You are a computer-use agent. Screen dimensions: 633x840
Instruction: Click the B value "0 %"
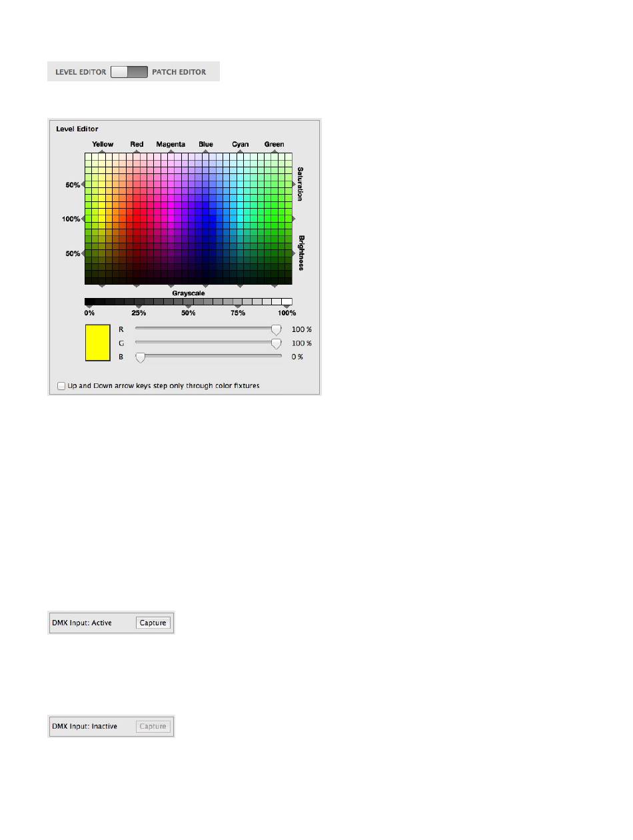click(297, 357)
